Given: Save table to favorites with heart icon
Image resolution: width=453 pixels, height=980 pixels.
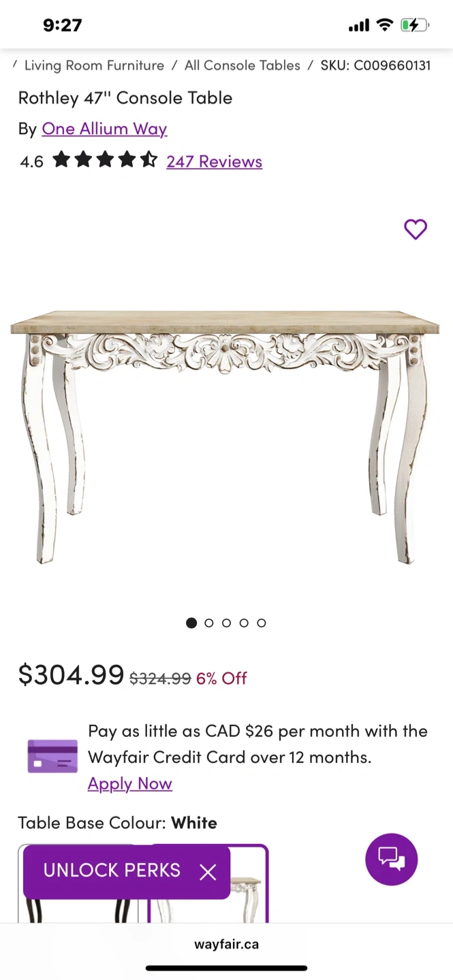Looking at the screenshot, I should [x=416, y=229].
